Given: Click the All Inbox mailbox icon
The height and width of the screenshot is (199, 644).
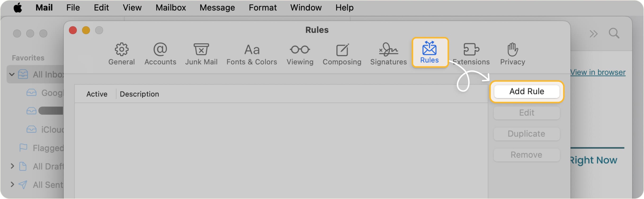Looking at the screenshot, I should 23,74.
